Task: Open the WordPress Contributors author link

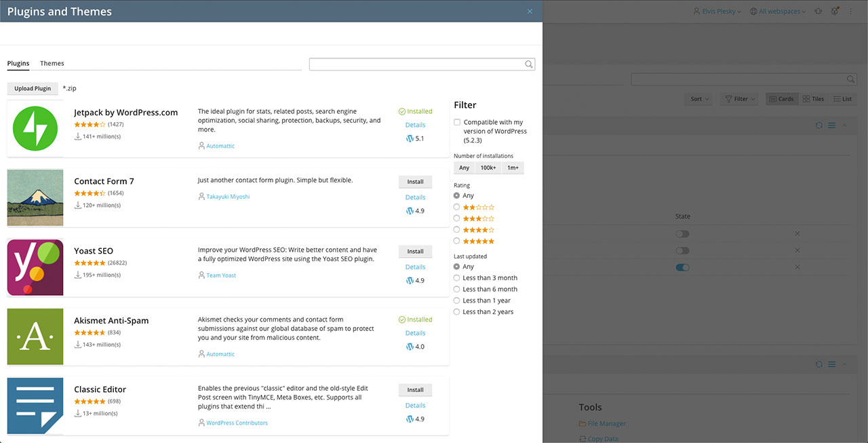Action: (x=237, y=423)
